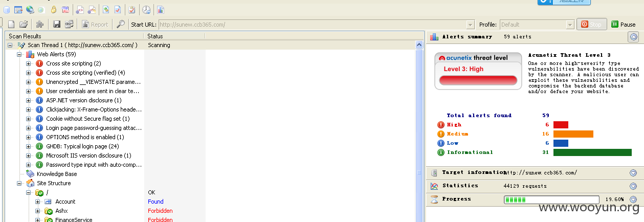This screenshot has width=644, height=222.
Task: Open the padlock authentication tool icon
Action: coord(54,9)
